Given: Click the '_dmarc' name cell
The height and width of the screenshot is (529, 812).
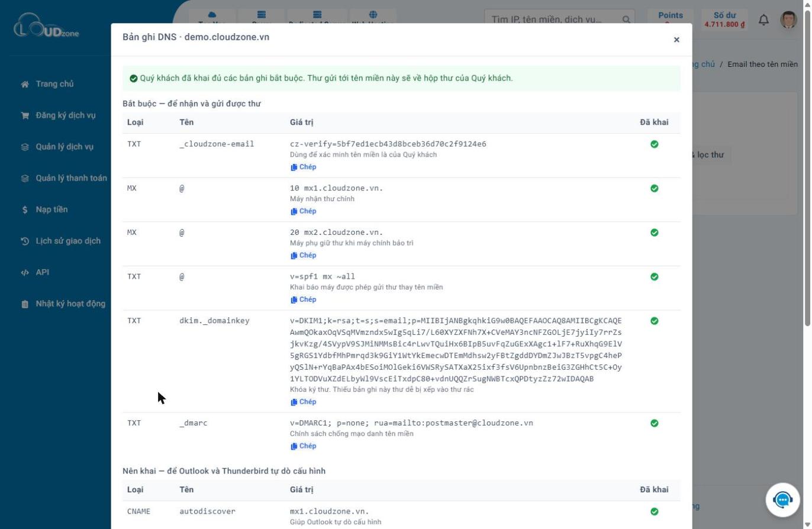Looking at the screenshot, I should click(x=194, y=423).
